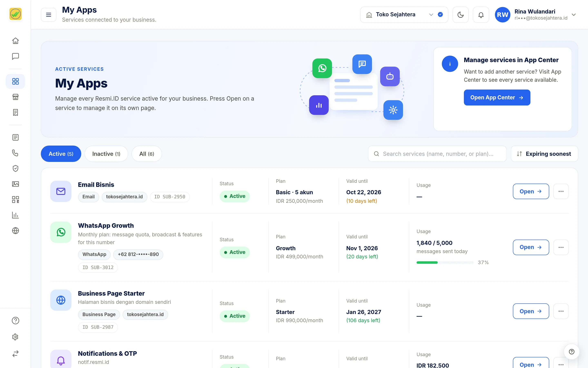Image resolution: width=588 pixels, height=368 pixels.
Task: Click the "Nov 1, 2026" valid date
Action: click(362, 248)
